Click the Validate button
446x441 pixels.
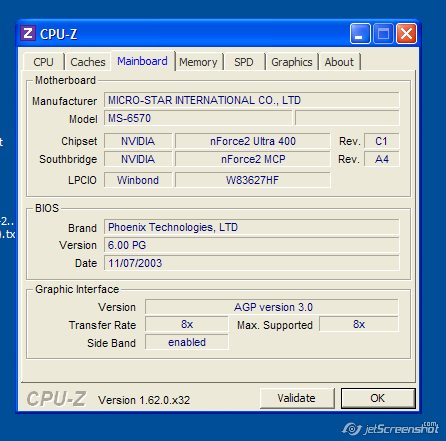coord(297,398)
